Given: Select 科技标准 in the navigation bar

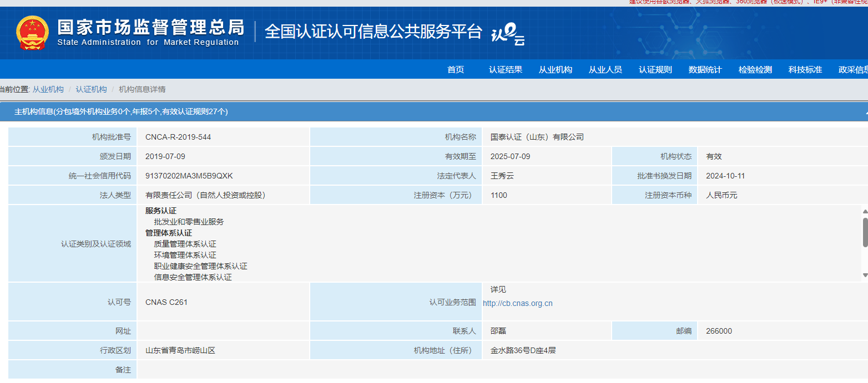Looking at the screenshot, I should pos(805,69).
